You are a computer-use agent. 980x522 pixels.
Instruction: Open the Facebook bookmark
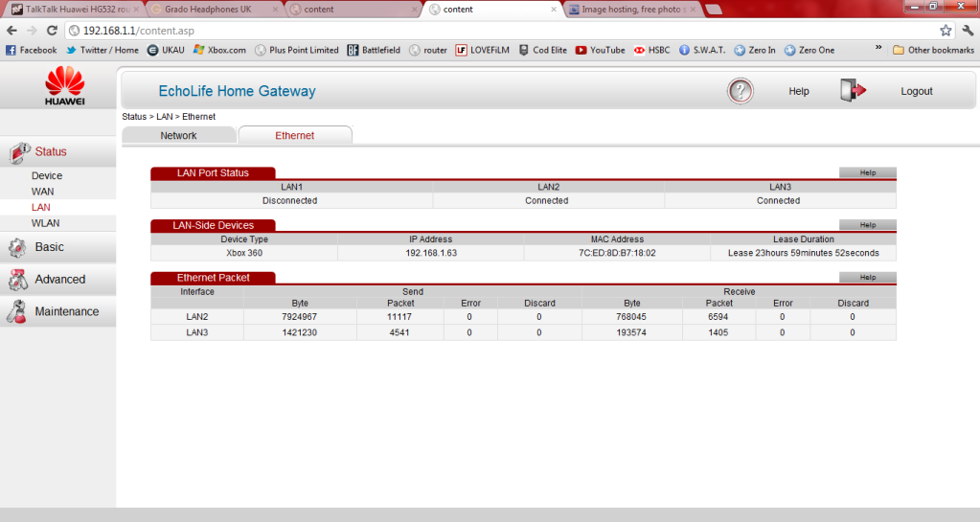32,50
